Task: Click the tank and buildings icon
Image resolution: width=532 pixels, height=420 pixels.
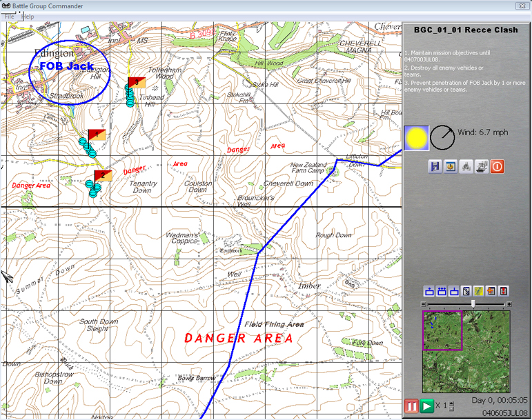Action: (482, 167)
